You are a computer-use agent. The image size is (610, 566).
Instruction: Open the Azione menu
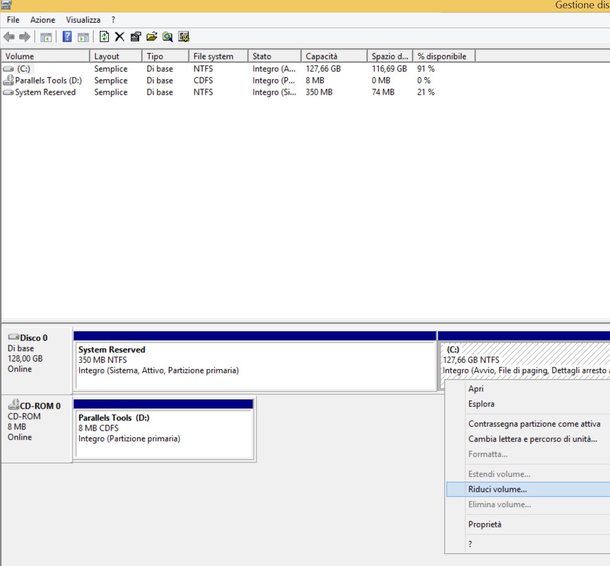(x=43, y=20)
